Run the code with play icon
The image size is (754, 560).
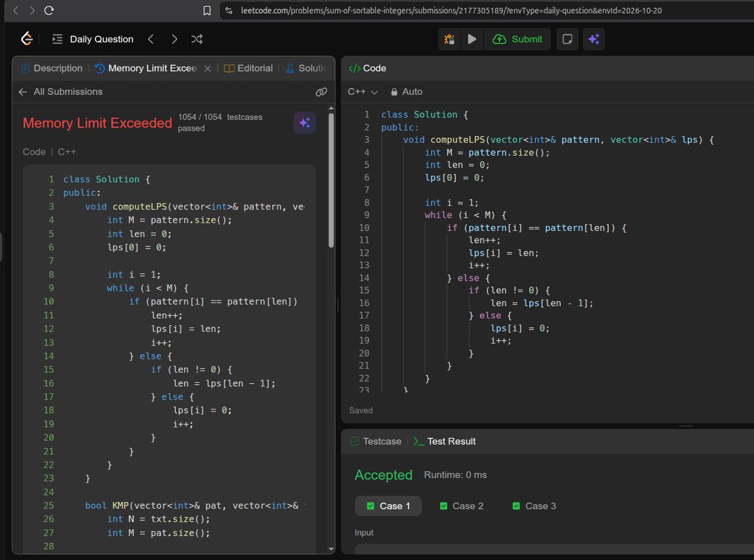[x=472, y=39]
